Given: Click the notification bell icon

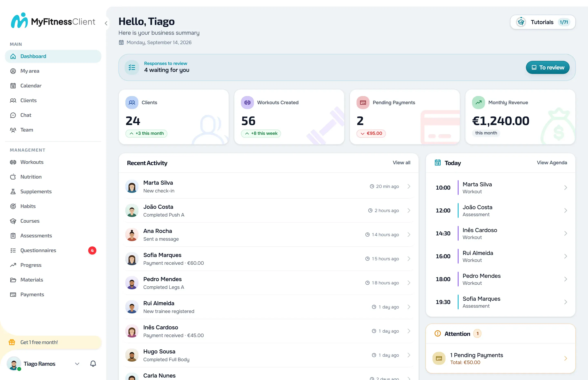Looking at the screenshot, I should pyautogui.click(x=93, y=363).
